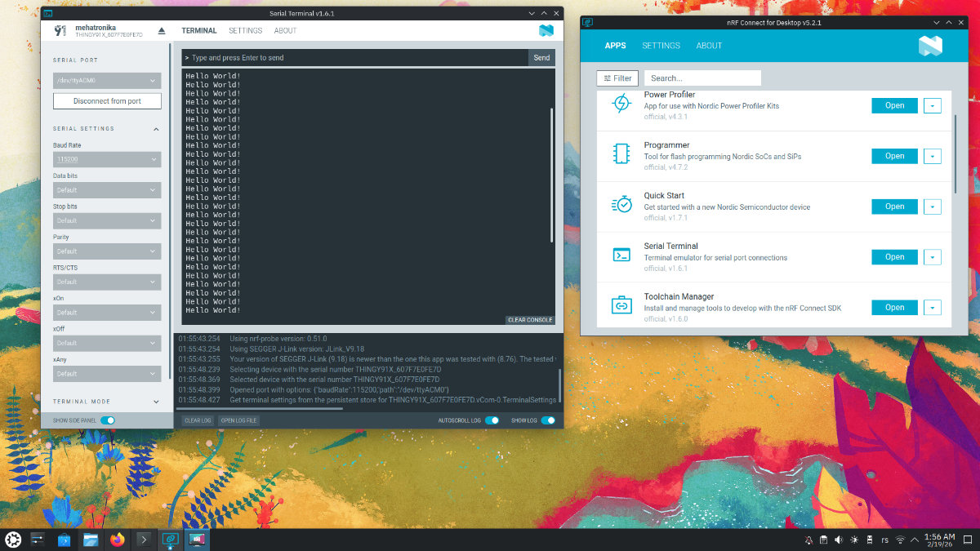Open Programmer options dropdown arrow
This screenshot has width=980, height=551.
[933, 156]
